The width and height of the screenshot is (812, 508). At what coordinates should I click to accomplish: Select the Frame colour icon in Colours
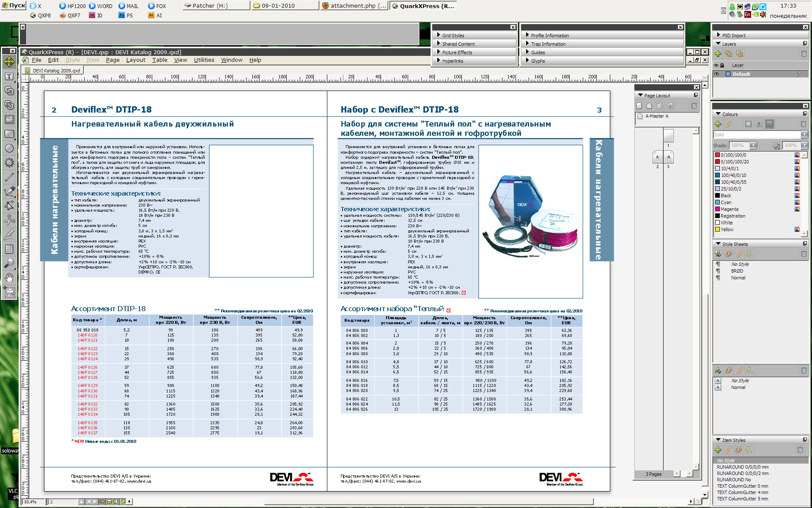[748, 124]
